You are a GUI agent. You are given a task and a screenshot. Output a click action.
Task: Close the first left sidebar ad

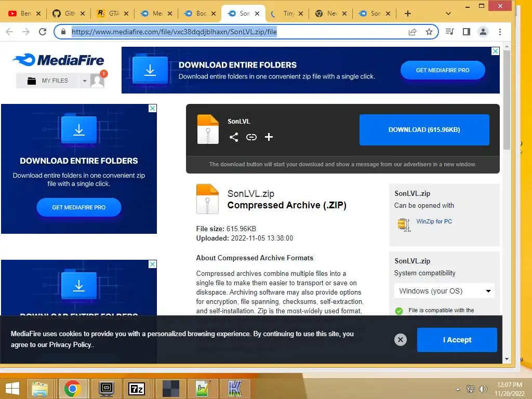[153, 108]
